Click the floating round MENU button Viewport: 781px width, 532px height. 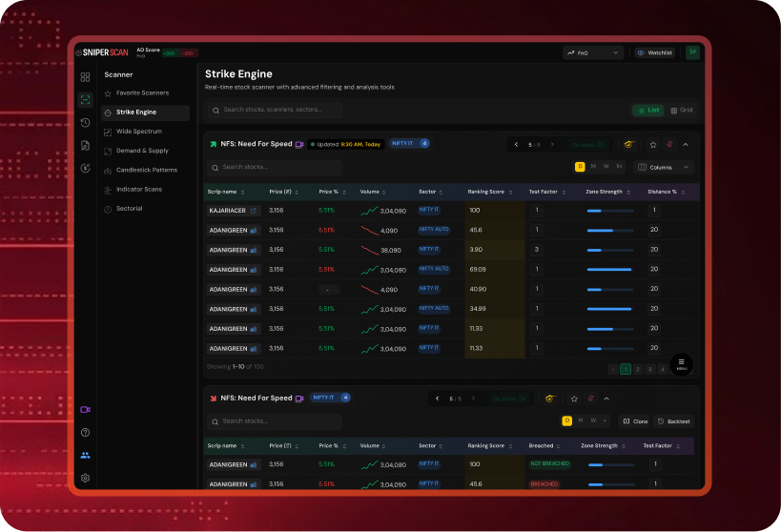681,364
